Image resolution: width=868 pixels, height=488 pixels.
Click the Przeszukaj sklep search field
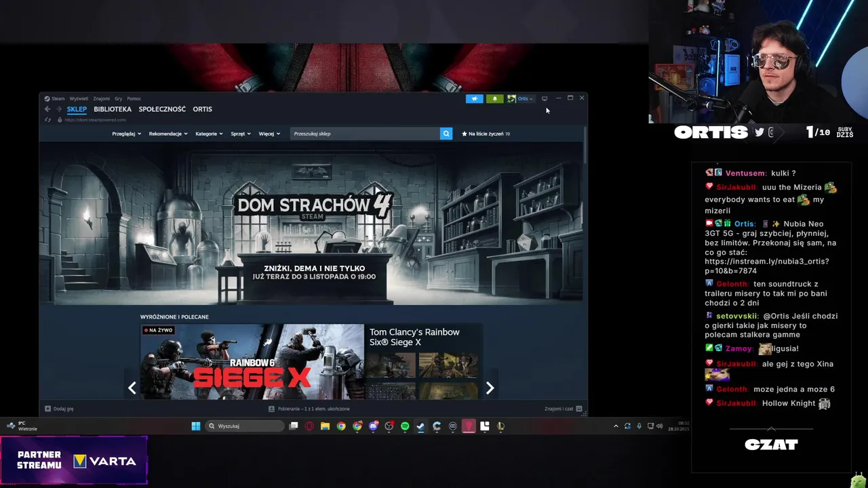tap(365, 134)
